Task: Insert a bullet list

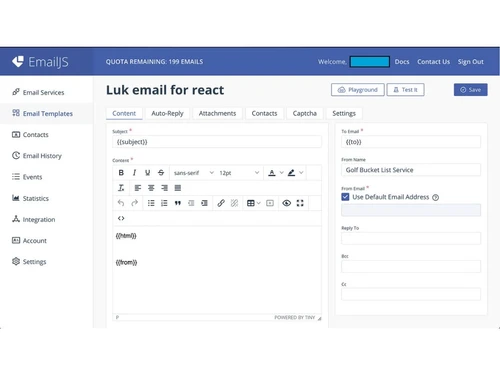Action: pos(151,203)
